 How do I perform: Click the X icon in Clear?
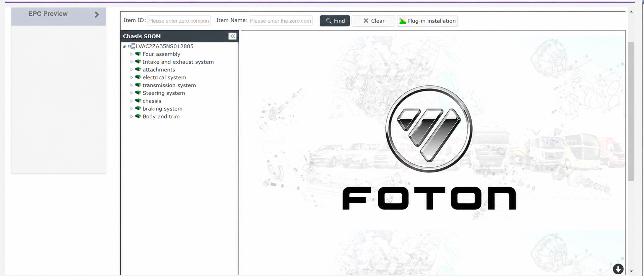(366, 21)
